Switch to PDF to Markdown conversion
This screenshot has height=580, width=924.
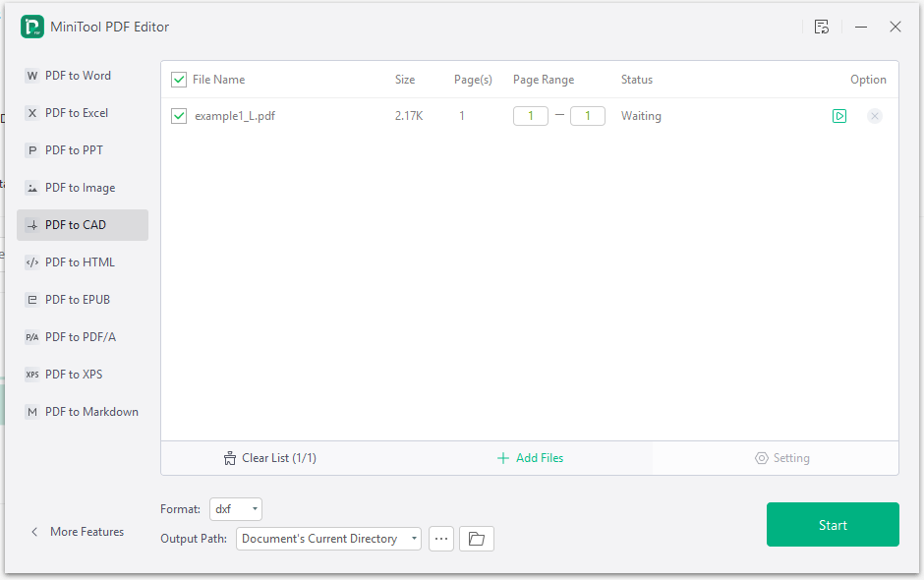pyautogui.click(x=83, y=412)
